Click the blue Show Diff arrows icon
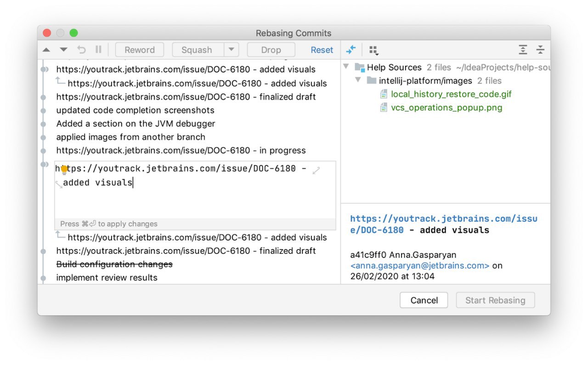Screen dimensions: 588x365 click(351, 50)
